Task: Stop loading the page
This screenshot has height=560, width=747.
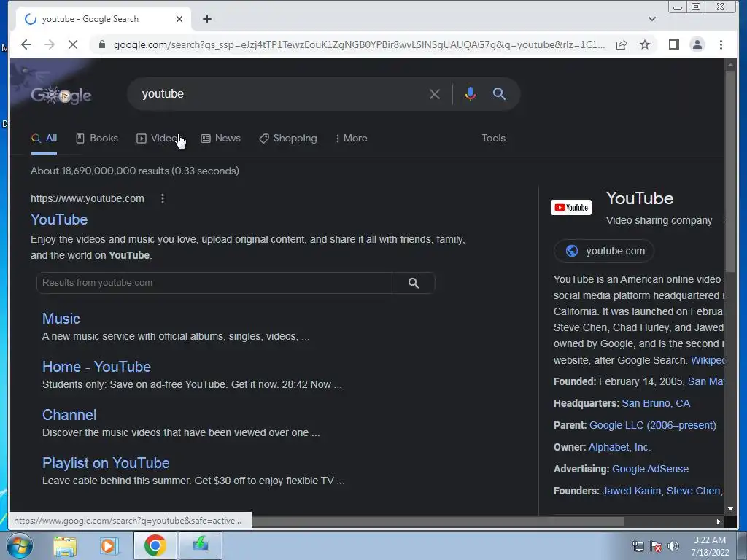Action: pos(73,44)
